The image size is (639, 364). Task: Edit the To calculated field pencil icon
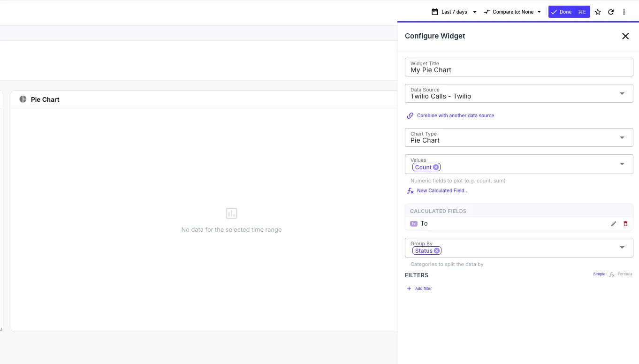614,224
